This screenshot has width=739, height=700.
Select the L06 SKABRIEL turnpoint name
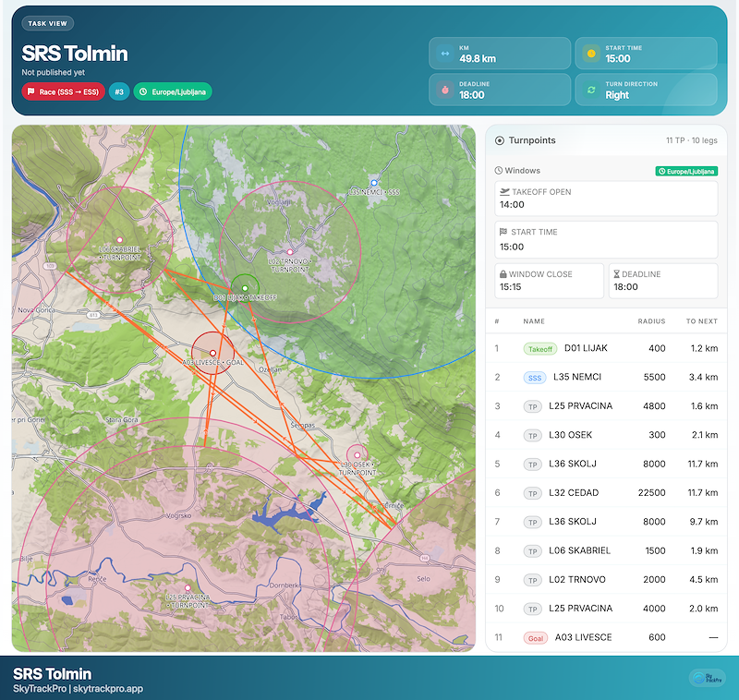tap(580, 550)
